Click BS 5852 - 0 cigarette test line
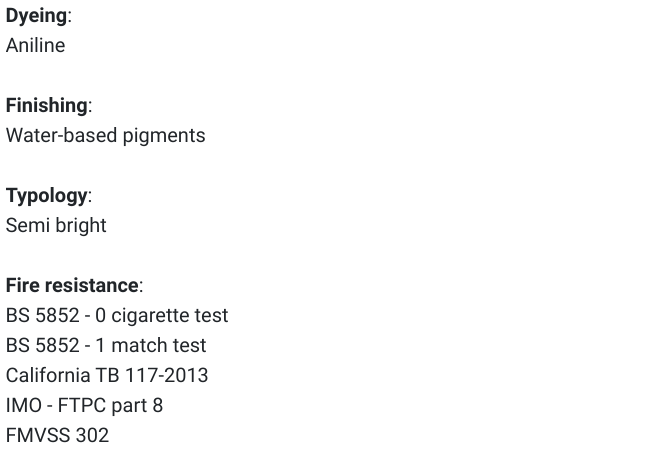645x457 pixels. pos(117,315)
